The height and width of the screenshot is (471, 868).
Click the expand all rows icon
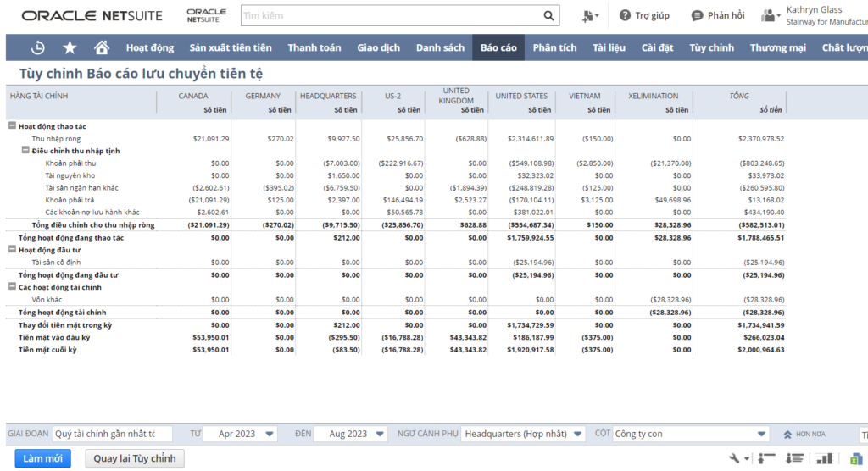click(795, 458)
